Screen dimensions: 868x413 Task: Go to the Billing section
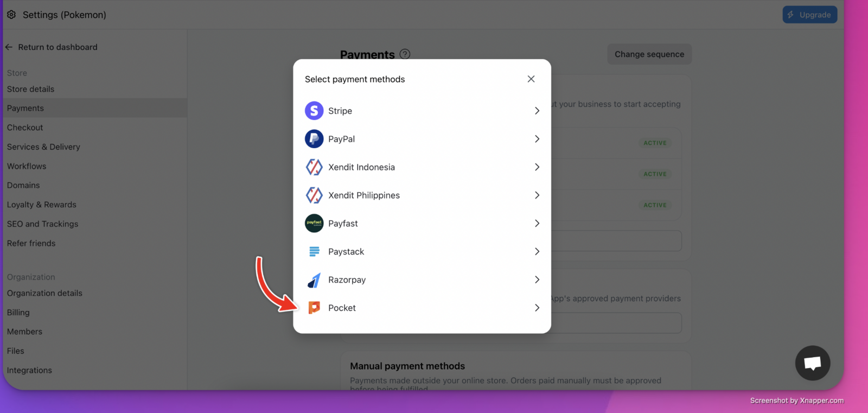18,313
